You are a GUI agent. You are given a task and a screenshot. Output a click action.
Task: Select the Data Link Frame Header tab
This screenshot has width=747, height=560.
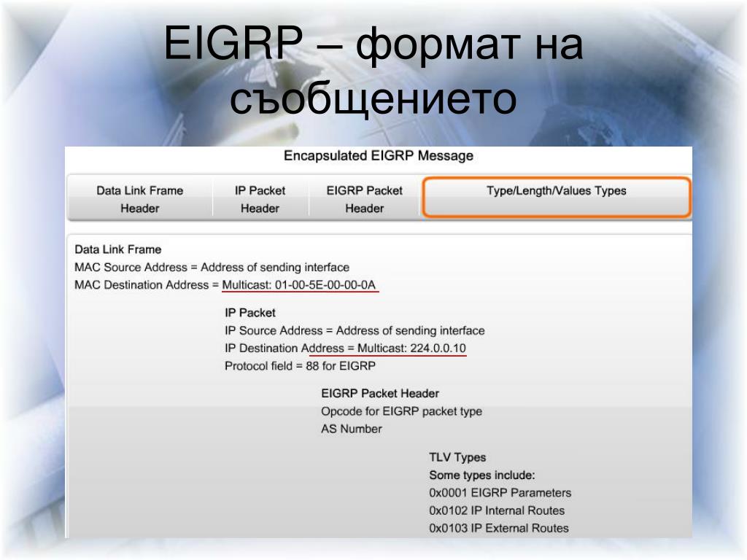[x=139, y=199]
